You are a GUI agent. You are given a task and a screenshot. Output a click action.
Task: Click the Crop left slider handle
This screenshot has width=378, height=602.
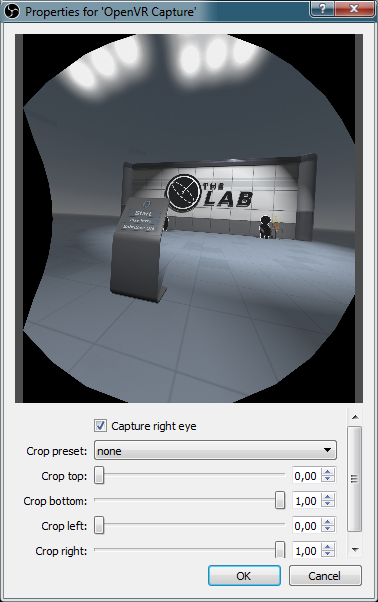pyautogui.click(x=99, y=525)
